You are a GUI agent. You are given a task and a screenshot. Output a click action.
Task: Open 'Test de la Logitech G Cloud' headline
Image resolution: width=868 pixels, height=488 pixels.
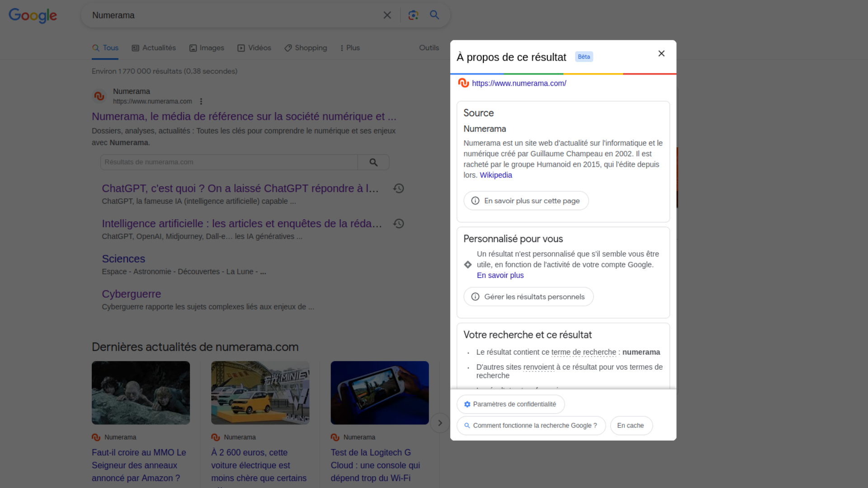[x=375, y=465]
